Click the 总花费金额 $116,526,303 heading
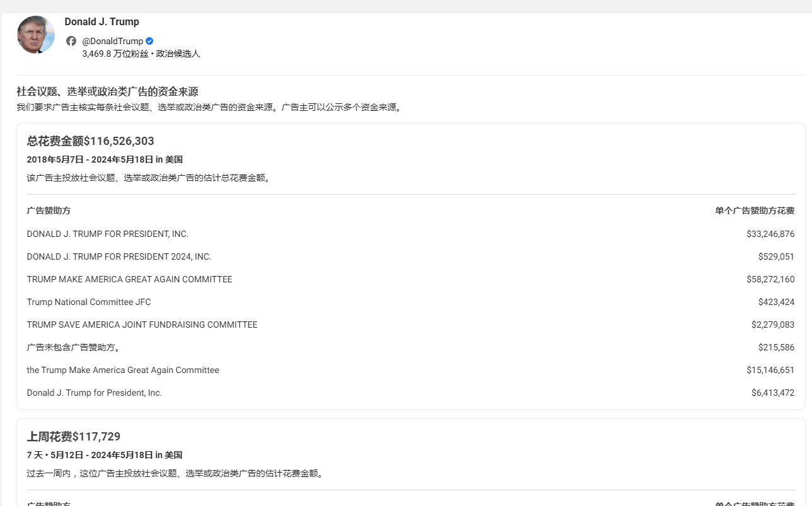This screenshot has height=506, width=812. tap(90, 141)
